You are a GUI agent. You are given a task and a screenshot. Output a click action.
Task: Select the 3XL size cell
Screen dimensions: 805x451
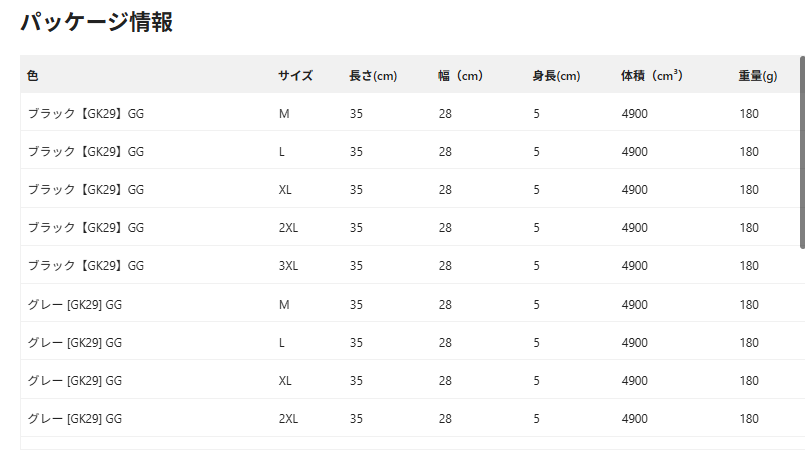click(288, 266)
